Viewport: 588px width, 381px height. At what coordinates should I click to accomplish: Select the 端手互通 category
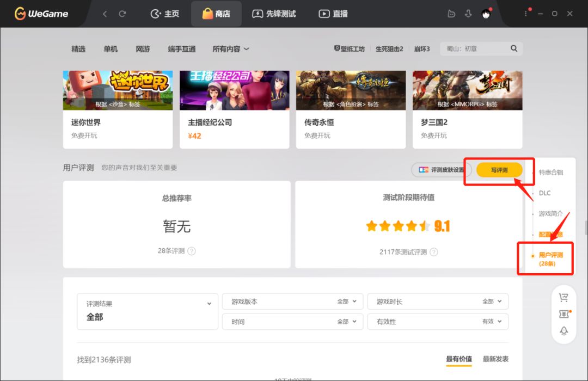click(182, 49)
